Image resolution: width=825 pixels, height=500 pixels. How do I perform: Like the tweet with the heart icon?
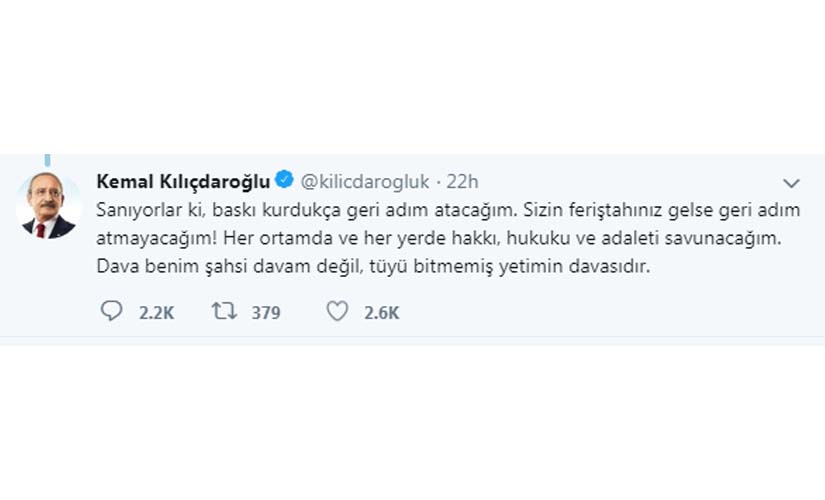(x=337, y=312)
